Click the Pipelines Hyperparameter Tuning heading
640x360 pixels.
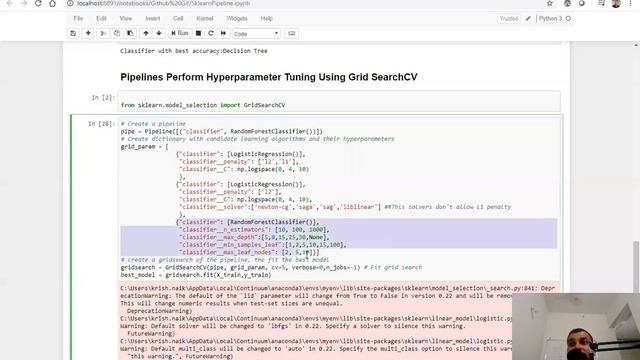269,77
